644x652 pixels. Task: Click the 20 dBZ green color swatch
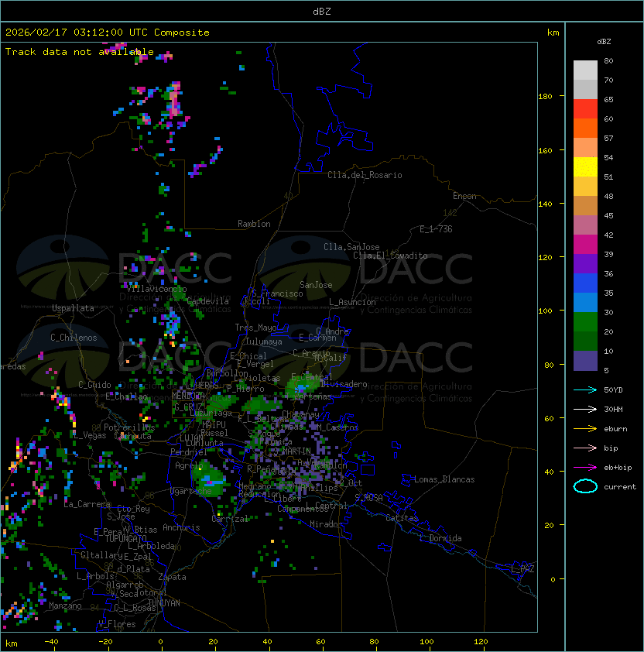click(x=585, y=341)
